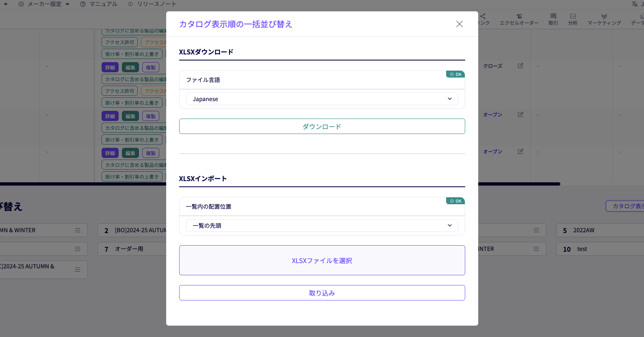This screenshot has height=337, width=644.
Task: Click the language translate icon
Action: (x=634, y=4)
